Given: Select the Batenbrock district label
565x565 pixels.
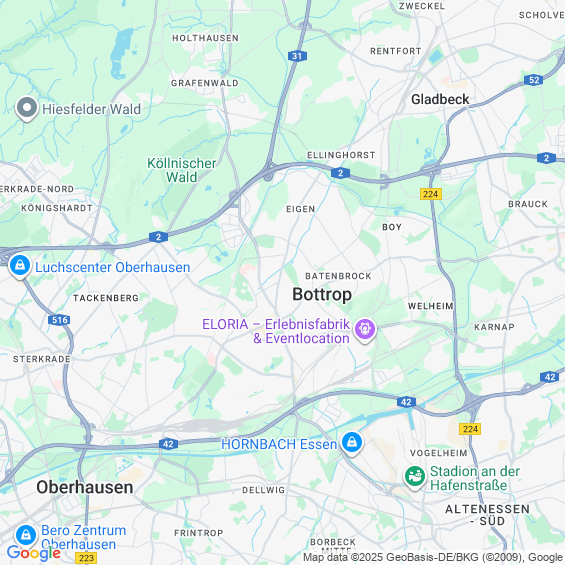Looking at the screenshot, I should 338,276.
